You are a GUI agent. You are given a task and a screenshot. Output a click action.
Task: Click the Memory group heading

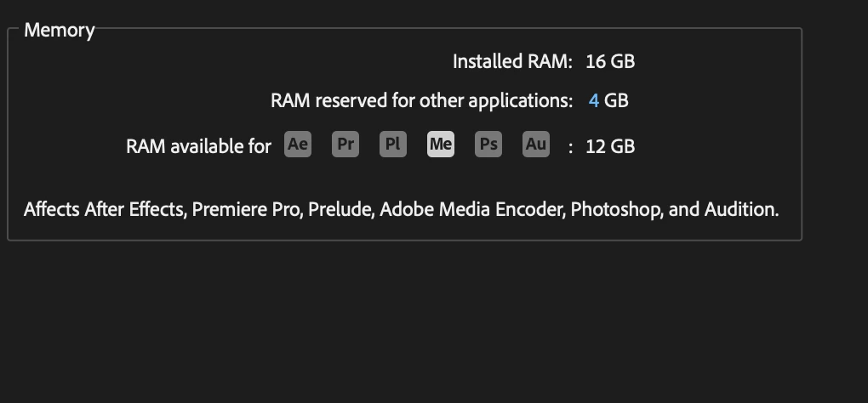click(59, 31)
